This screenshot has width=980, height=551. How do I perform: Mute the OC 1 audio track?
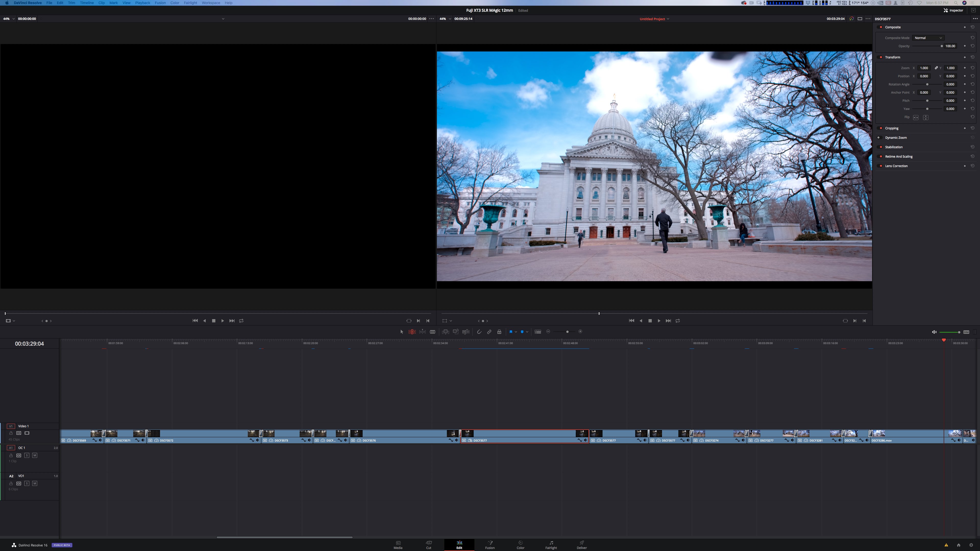[35, 455]
